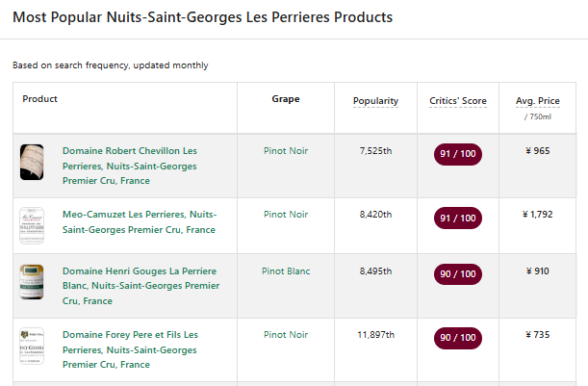Viewport: 588px width, 386px height.
Task: Click Henri Gouges' 90 / 100 score badge
Action: (458, 274)
